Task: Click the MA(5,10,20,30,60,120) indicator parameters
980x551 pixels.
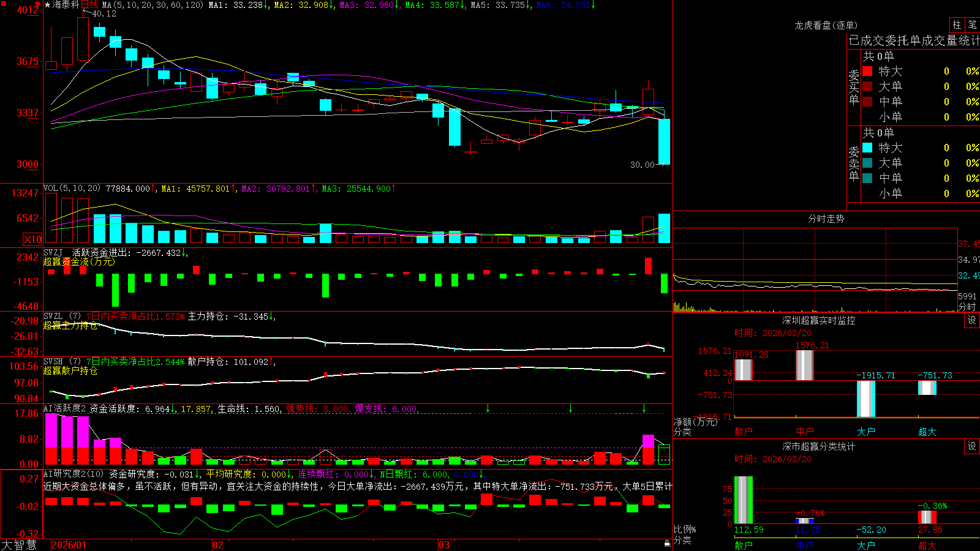Action: tap(152, 5)
